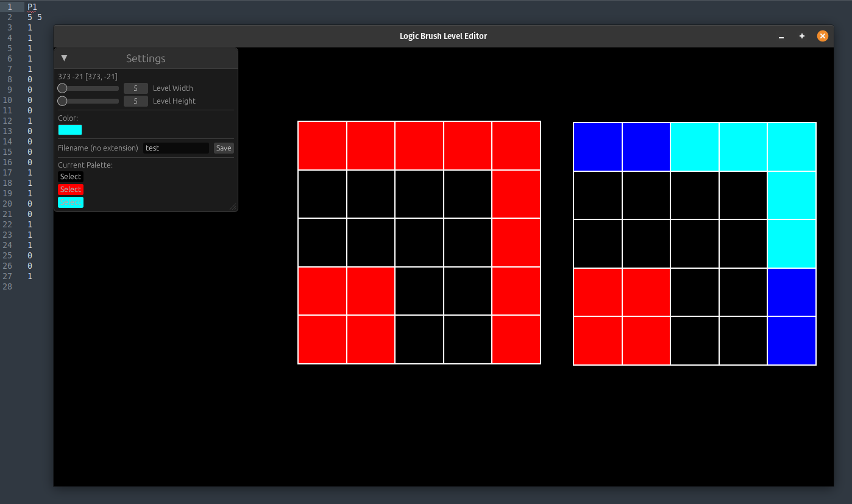The width and height of the screenshot is (852, 504).
Task: Click top-left blue cell in right grid
Action: [x=598, y=147]
